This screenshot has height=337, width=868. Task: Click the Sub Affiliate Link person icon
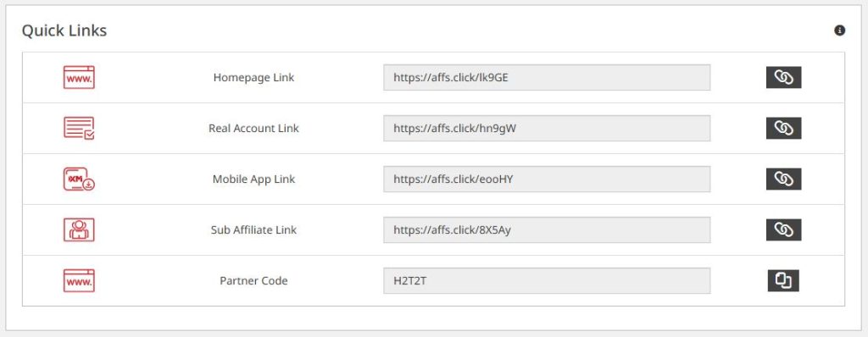coord(79,229)
